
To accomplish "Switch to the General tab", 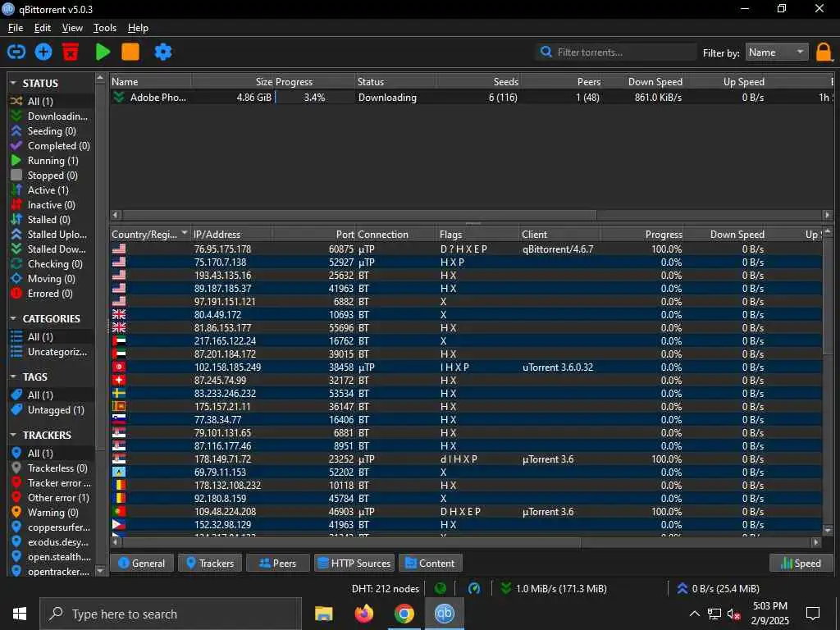I will tap(141, 563).
